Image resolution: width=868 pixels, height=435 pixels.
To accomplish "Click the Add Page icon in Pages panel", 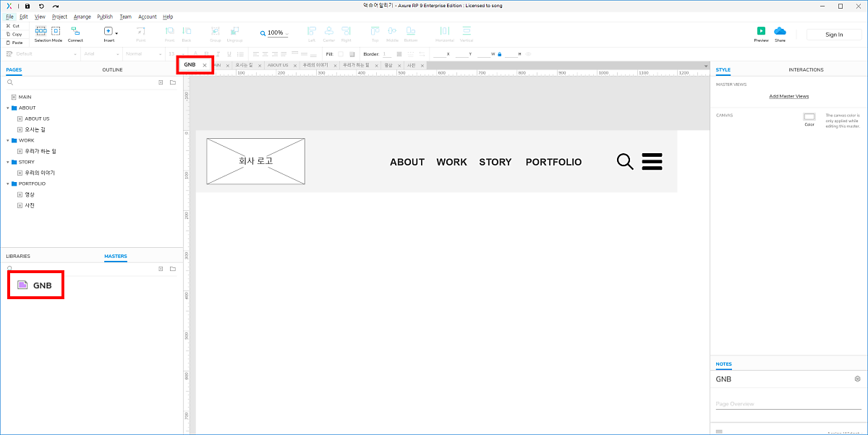I will 161,82.
